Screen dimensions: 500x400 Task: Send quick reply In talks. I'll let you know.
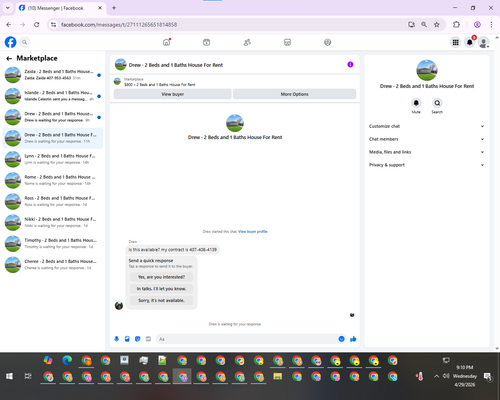161,289
